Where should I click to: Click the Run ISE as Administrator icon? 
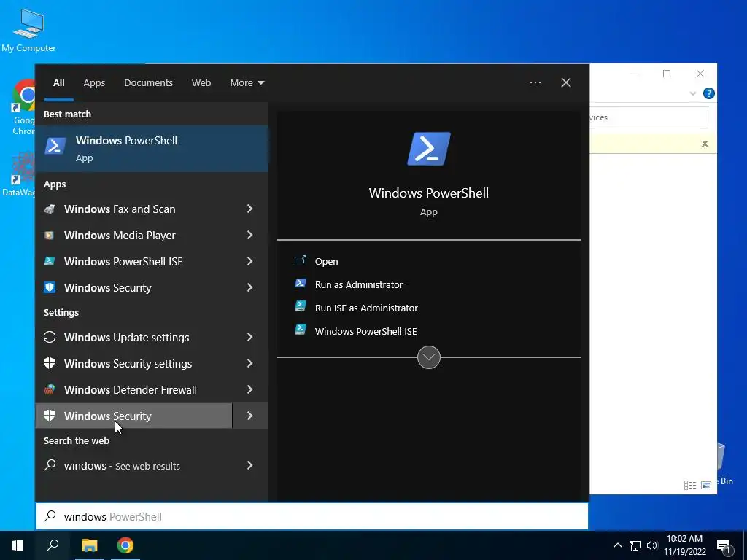coord(300,306)
